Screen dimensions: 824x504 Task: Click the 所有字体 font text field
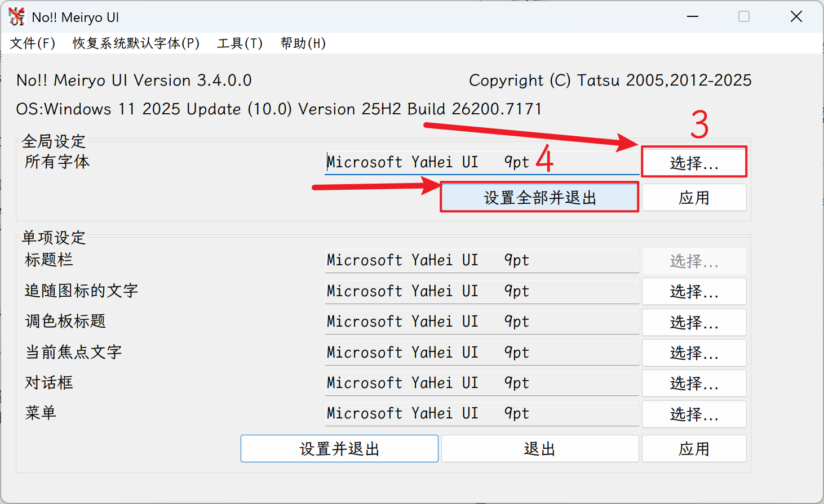pos(481,163)
